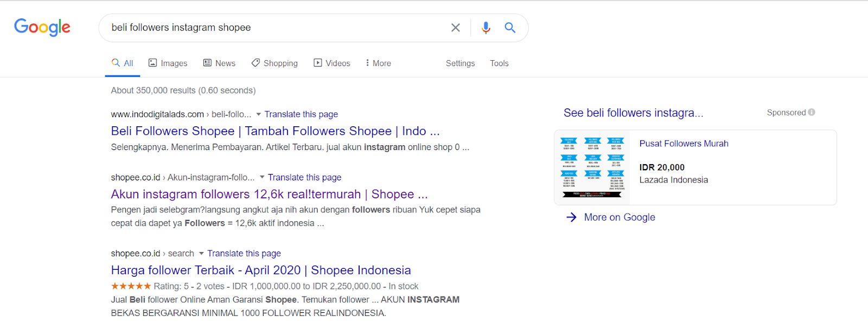Start voice search with the microphone icon
868x330 pixels.
pyautogui.click(x=486, y=28)
